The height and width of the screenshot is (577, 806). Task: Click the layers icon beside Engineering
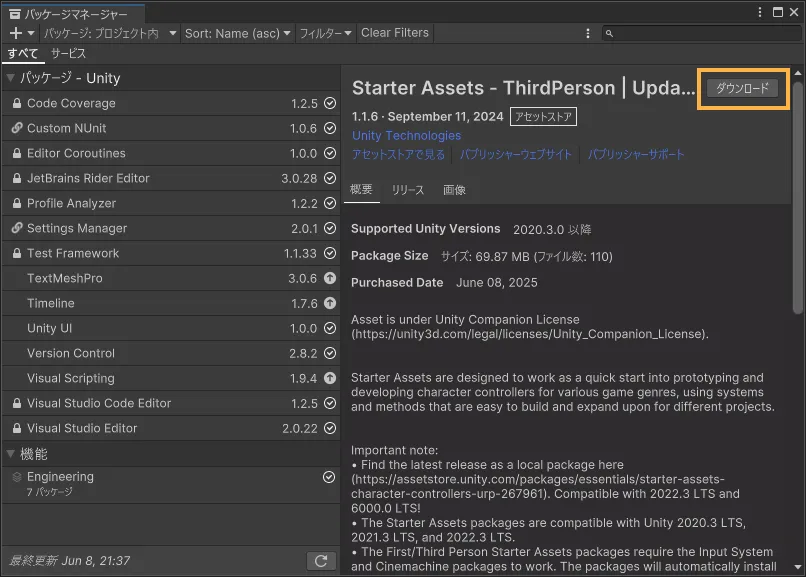coord(17,477)
